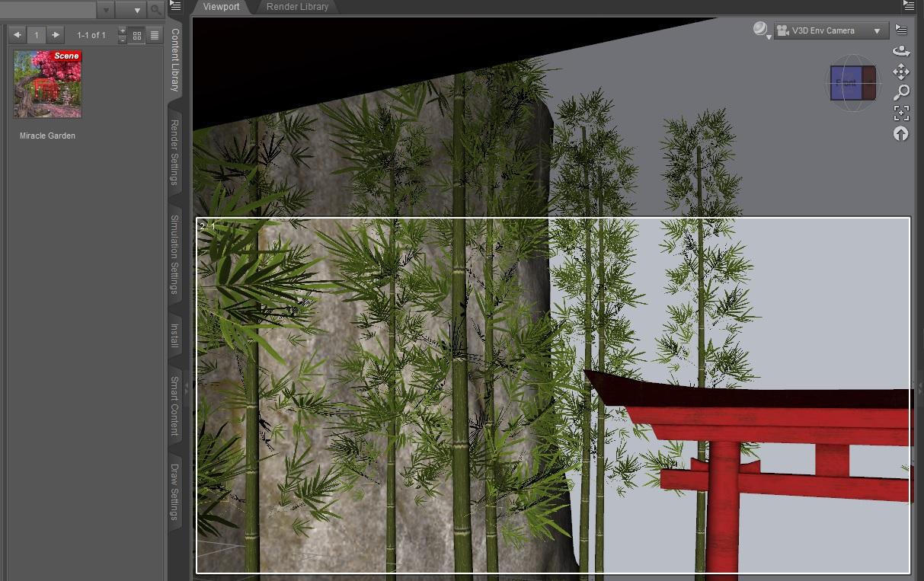924x581 pixels.
Task: Open the Render Settings side tab
Action: [175, 152]
